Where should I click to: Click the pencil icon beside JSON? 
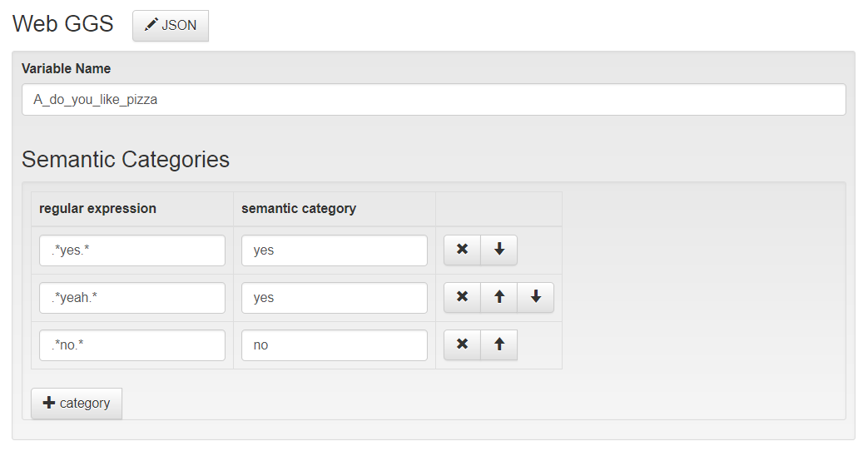tap(151, 25)
